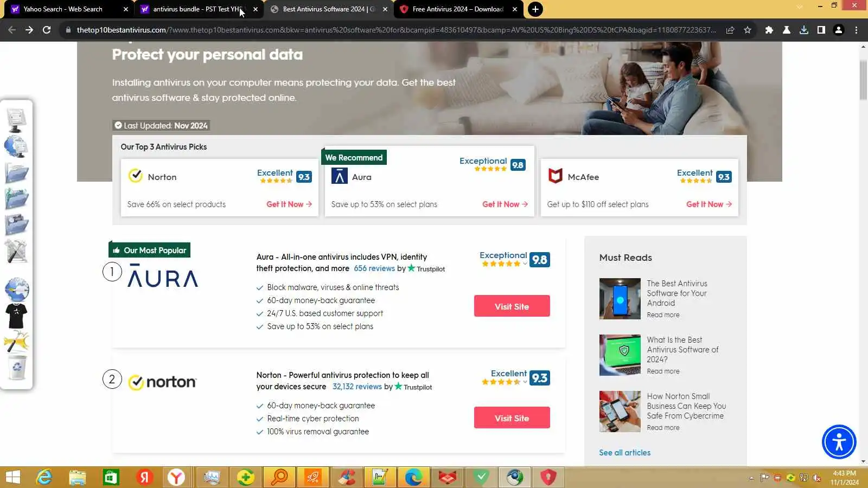Click the Android phone article thumbnail

pos(620,299)
